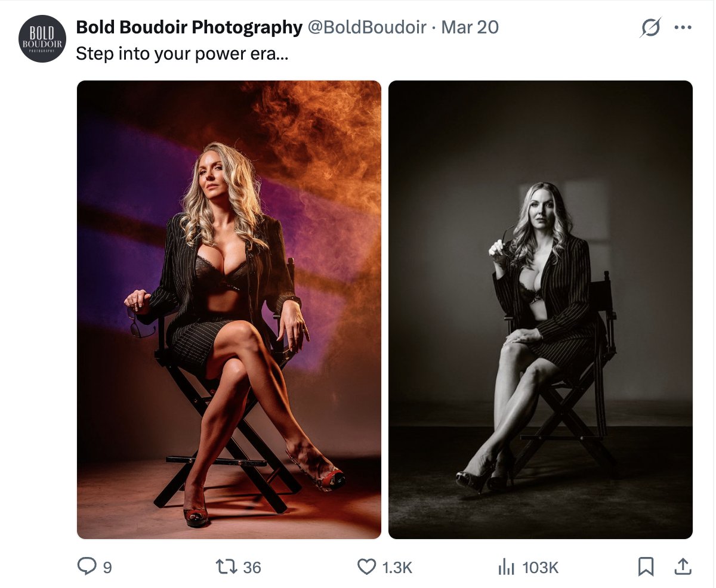
Task: Open the black-and-white portrait photo
Action: point(541,310)
